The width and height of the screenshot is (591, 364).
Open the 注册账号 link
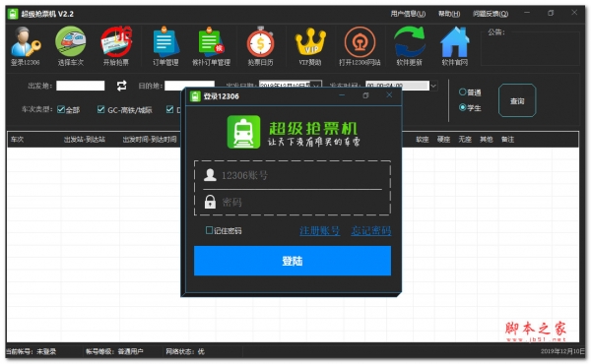click(x=319, y=230)
